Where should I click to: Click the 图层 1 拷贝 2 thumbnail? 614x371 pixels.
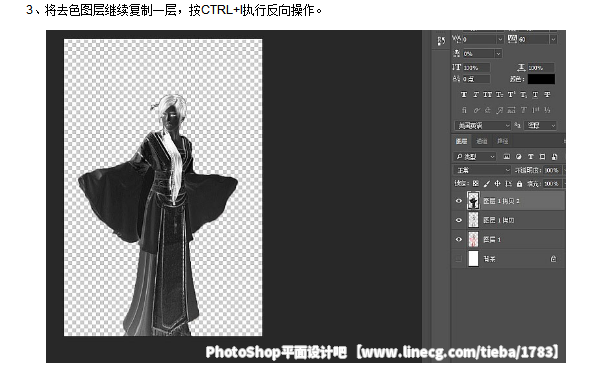[x=473, y=201]
